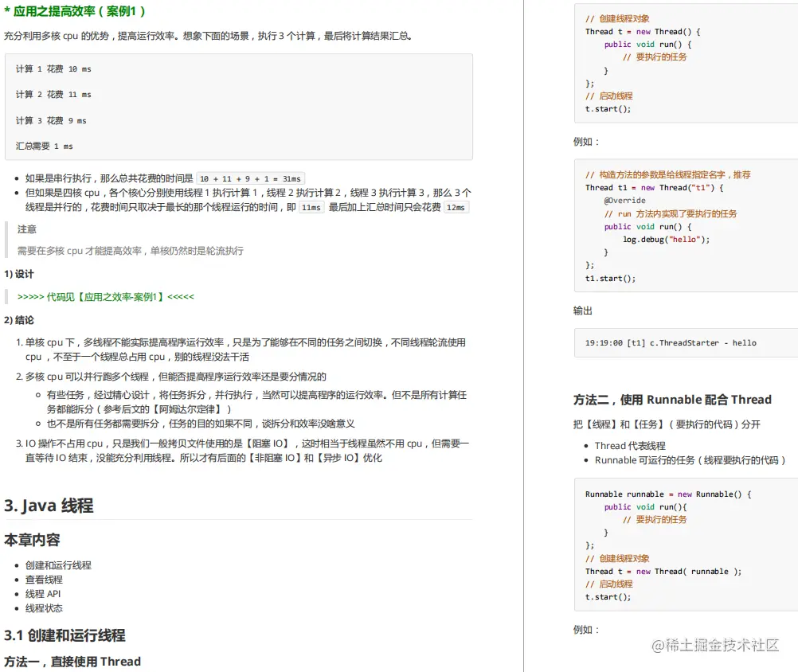Click output line '19:19:00 [t1] c.ThreadStarter - hello'

671,343
